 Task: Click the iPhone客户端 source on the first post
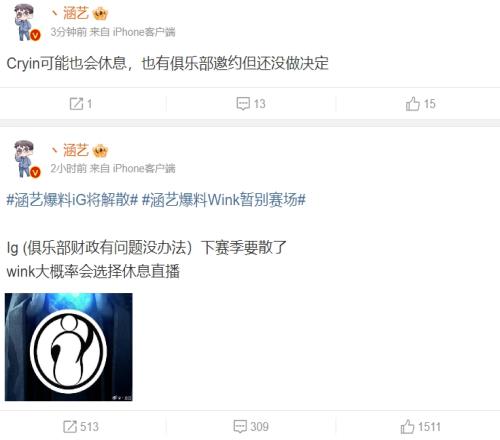(144, 32)
